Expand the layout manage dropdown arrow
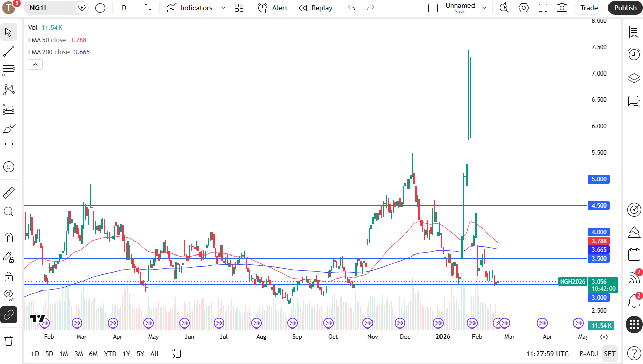Image resolution: width=643 pixels, height=364 pixels. pos(484,8)
